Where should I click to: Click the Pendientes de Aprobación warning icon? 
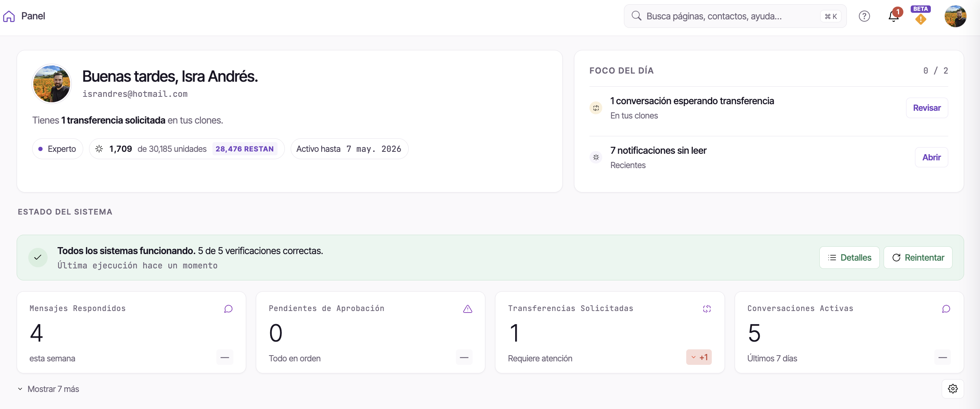click(468, 309)
